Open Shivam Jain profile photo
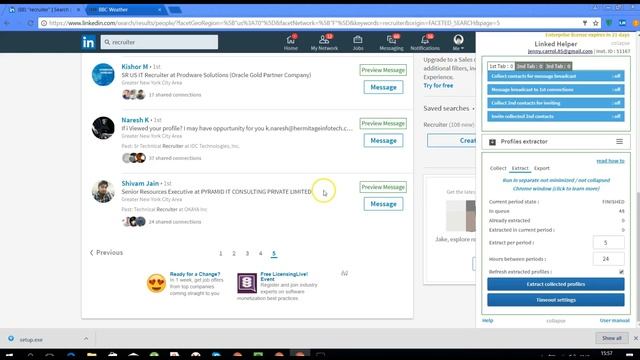The image size is (640, 360). pyautogui.click(x=103, y=191)
